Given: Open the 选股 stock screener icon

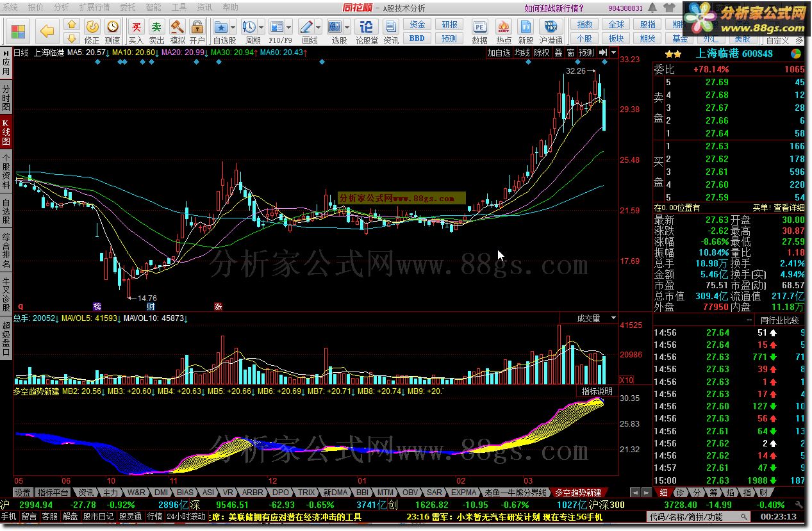Looking at the screenshot, I should [x=335, y=27].
